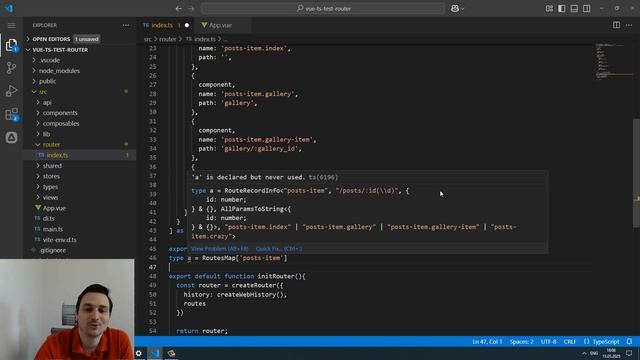This screenshot has height=360, width=640.
Task: Click the index.ts breadcrumb segment
Action: pyautogui.click(x=204, y=39)
